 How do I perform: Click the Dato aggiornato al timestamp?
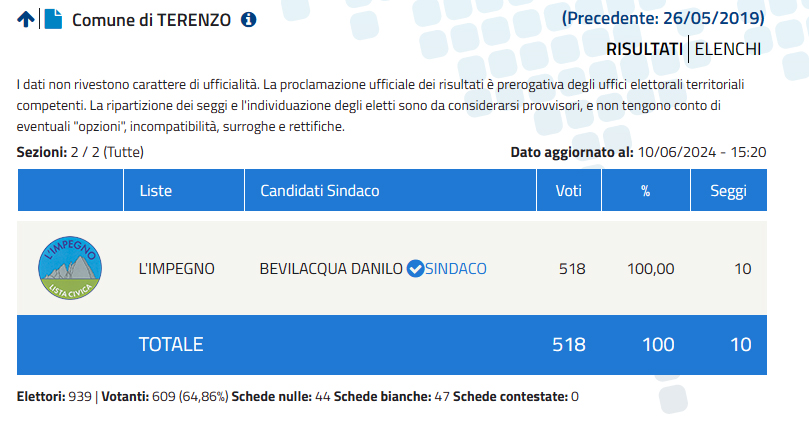tap(638, 152)
